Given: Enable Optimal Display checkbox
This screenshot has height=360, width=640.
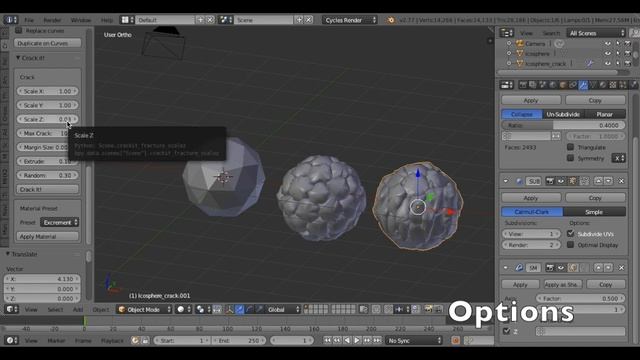Looking at the screenshot, I should (x=571, y=244).
